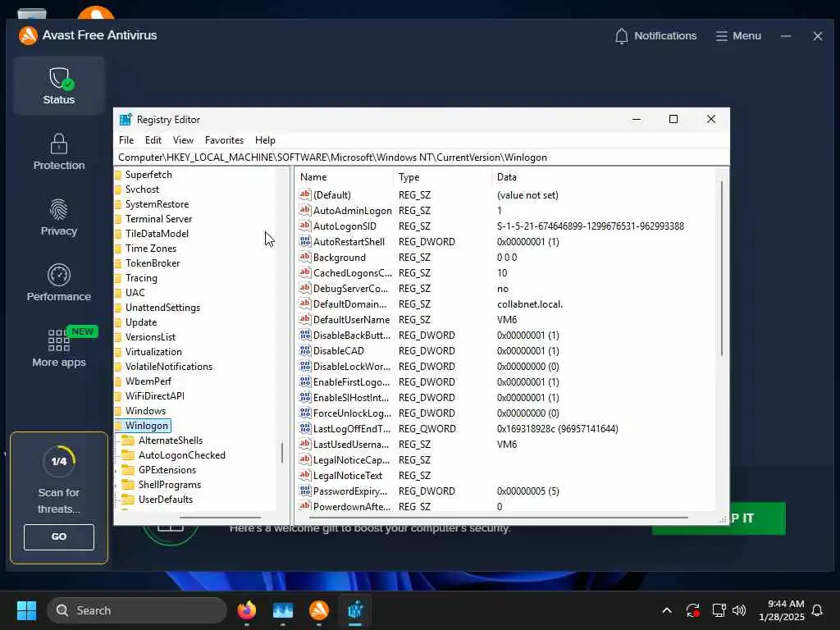Open Firefox from the taskbar
The image size is (840, 630).
[247, 610]
